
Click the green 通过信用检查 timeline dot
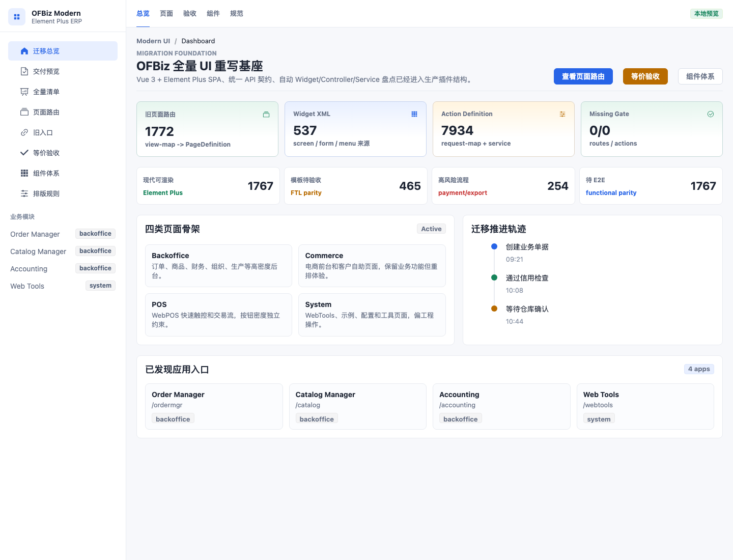coord(494,277)
